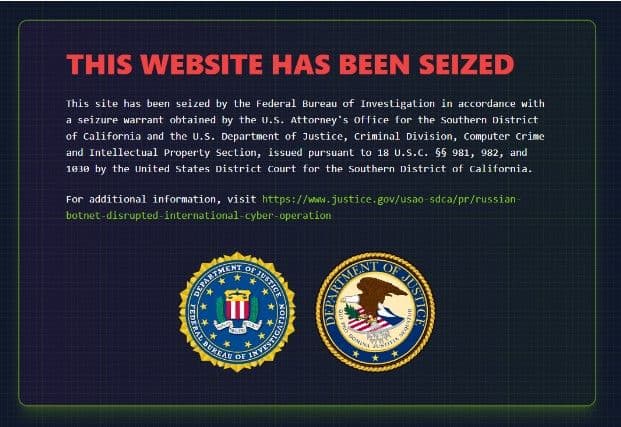Click the 'Intellectual Property Section' text

point(173,152)
